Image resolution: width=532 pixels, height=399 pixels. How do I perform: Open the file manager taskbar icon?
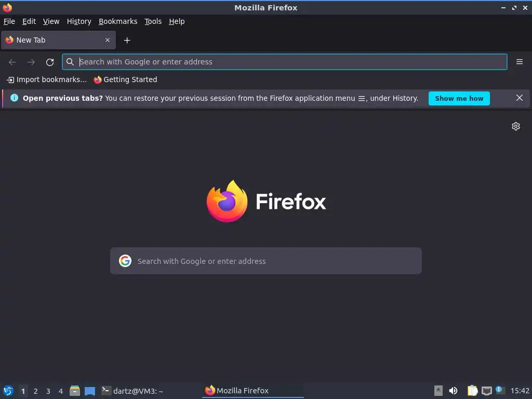(75, 391)
